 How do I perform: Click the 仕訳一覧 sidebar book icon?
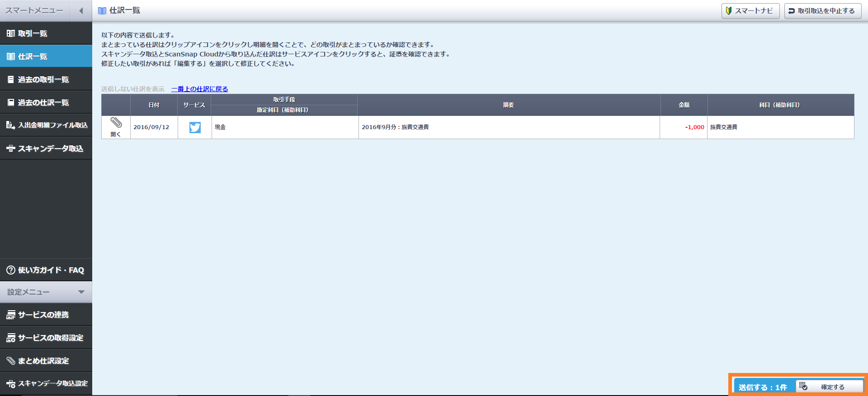coord(11,56)
